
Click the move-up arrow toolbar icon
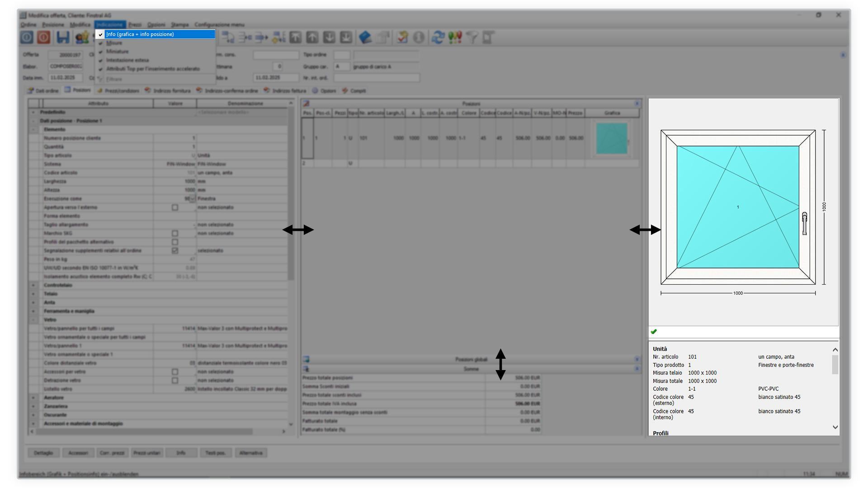312,38
